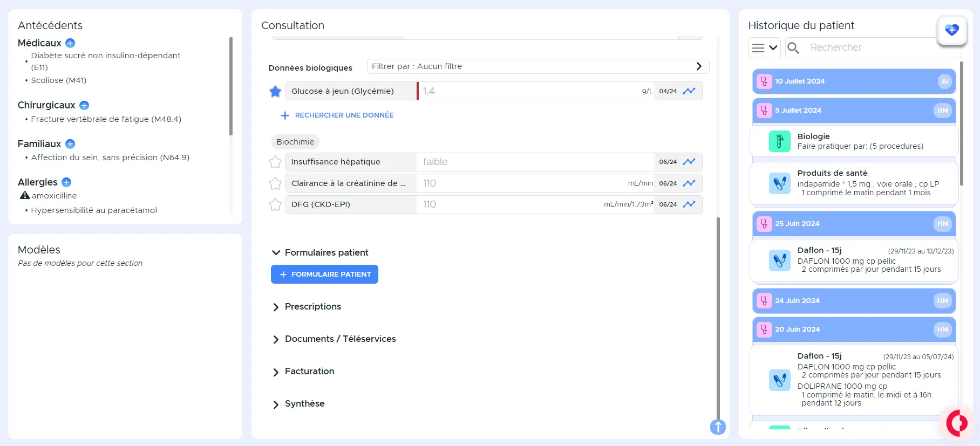Click the AI badge on 10 Juillet 2024

point(944,81)
